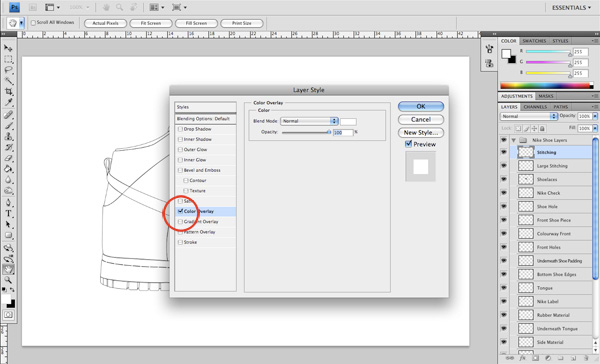This screenshot has height=364, width=600.
Task: Click lock position icon in Layers
Action: click(534, 129)
